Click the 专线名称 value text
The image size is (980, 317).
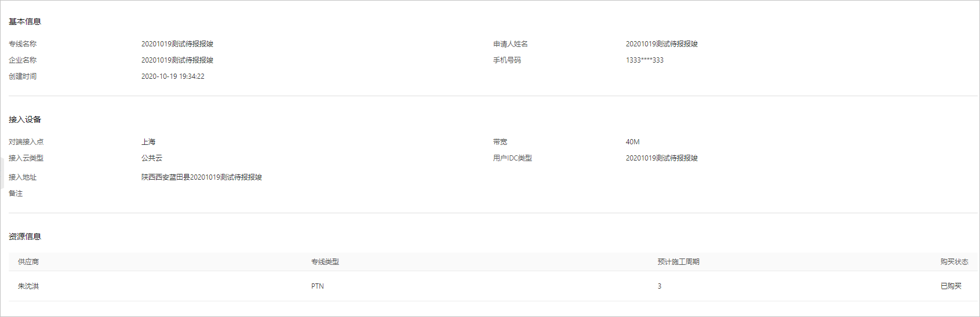coord(177,44)
